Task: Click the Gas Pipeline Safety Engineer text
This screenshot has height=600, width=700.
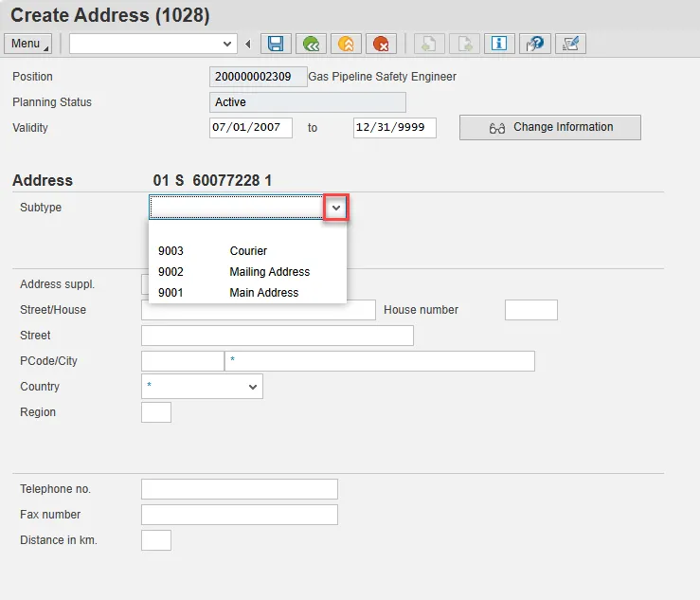Action: point(382,77)
